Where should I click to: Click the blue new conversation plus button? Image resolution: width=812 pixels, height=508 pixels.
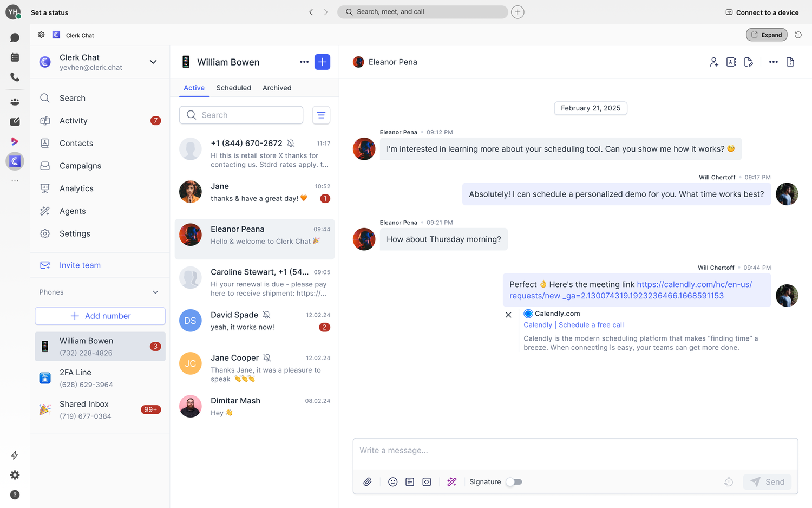click(x=322, y=62)
